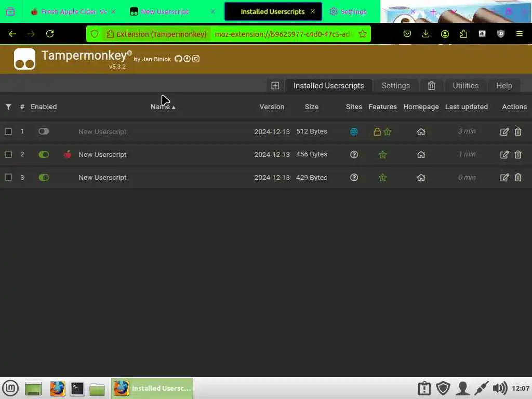
Task: Edit script number 1
Action: [x=504, y=131]
